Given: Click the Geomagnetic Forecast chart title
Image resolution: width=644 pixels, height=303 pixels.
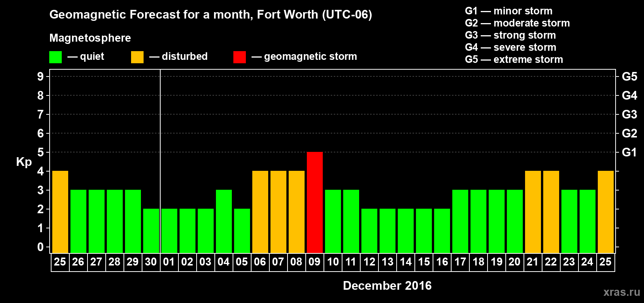Looking at the screenshot, I should pyautogui.click(x=211, y=14).
